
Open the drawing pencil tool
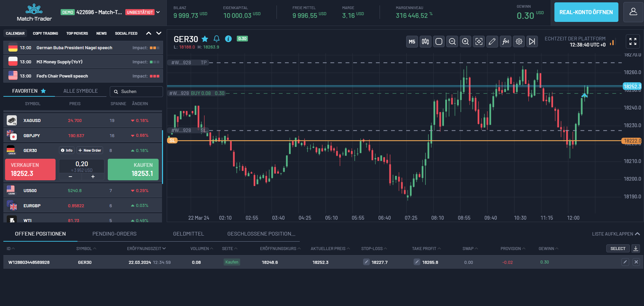coord(492,41)
